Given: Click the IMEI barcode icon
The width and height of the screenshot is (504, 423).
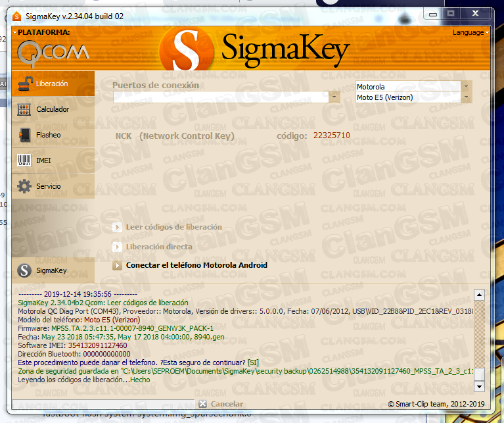Looking at the screenshot, I should pyautogui.click(x=24, y=161).
